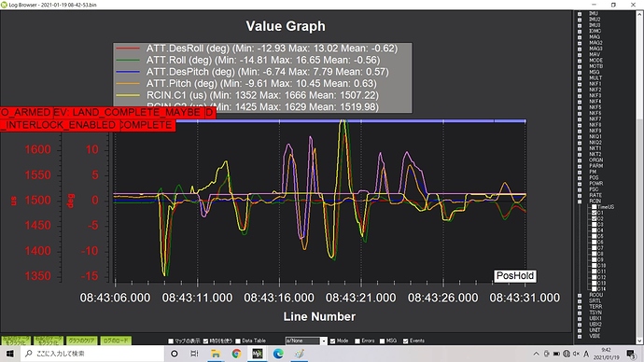Click the Log Browser window title icon
Image resolution: width=644 pixels, height=362 pixels.
point(4,5)
